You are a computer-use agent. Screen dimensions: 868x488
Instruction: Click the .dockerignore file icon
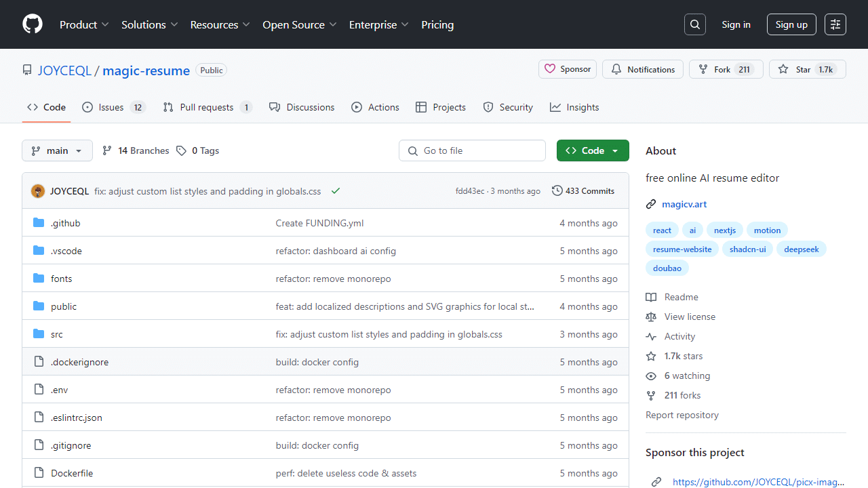point(39,362)
